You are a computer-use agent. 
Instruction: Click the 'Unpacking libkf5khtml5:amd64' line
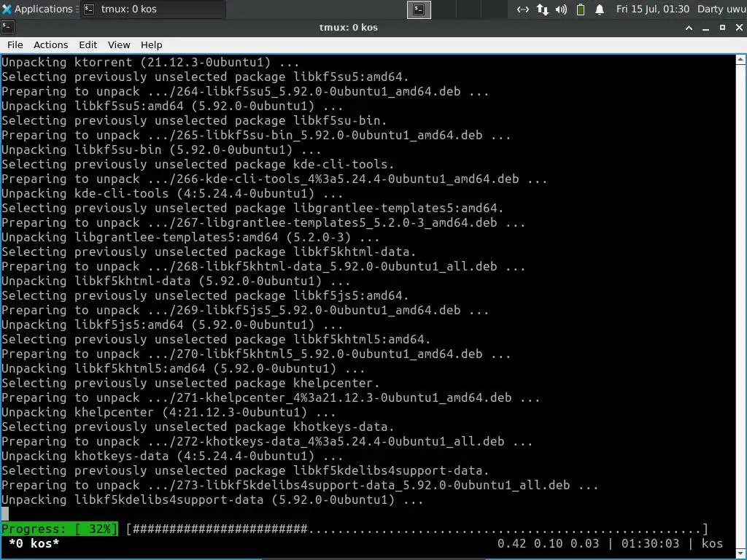[183, 368]
